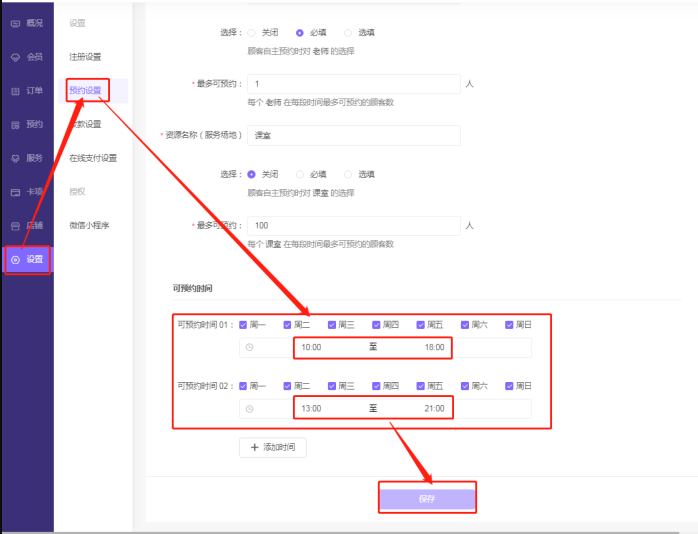Select 预约设置 submenu
This screenshot has height=534, width=698.
pos(85,90)
